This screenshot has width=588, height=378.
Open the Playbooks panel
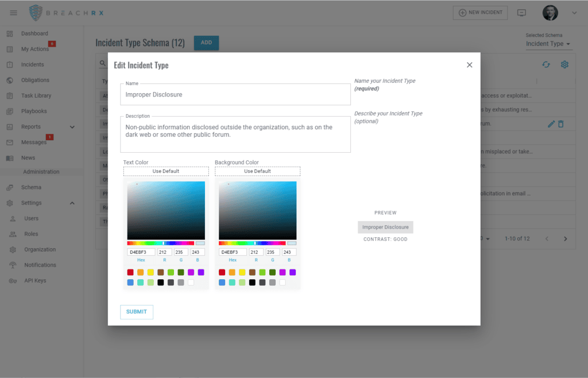[x=36, y=111]
